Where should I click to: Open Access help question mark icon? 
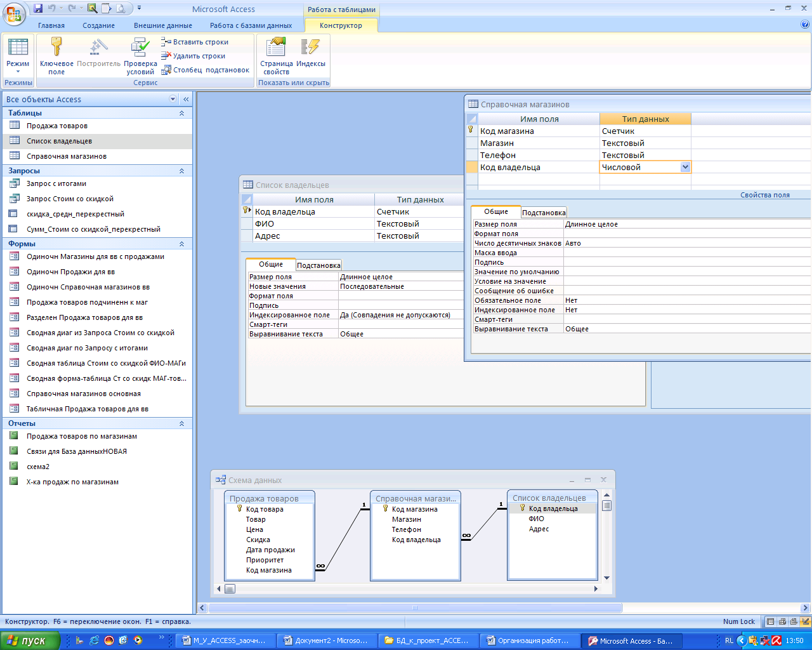coord(805,25)
